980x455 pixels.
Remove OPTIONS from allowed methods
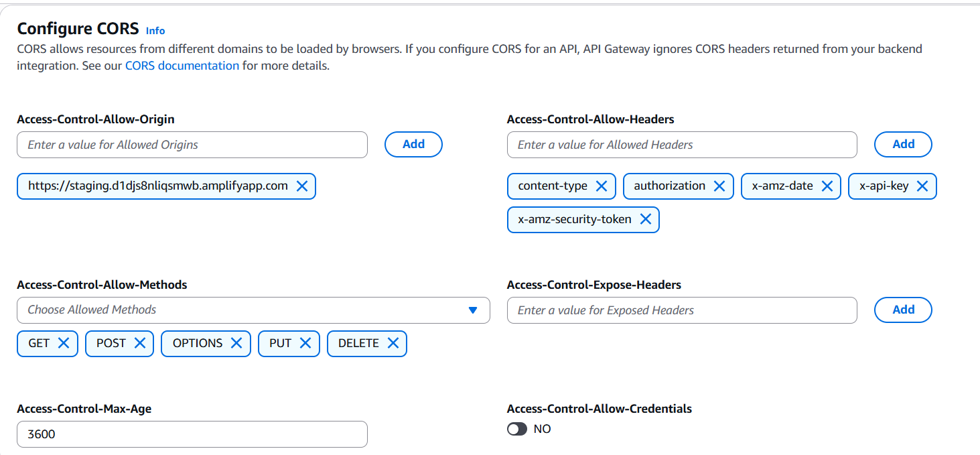(x=236, y=343)
